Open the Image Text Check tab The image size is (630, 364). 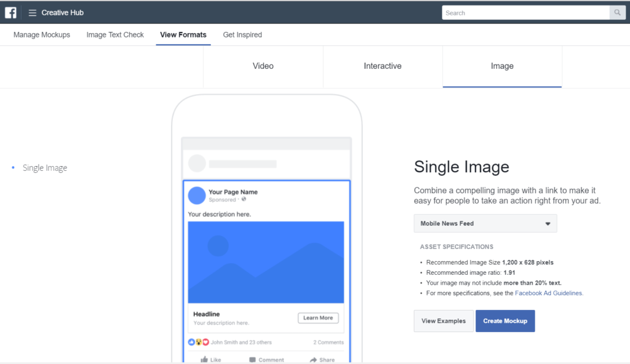click(115, 34)
